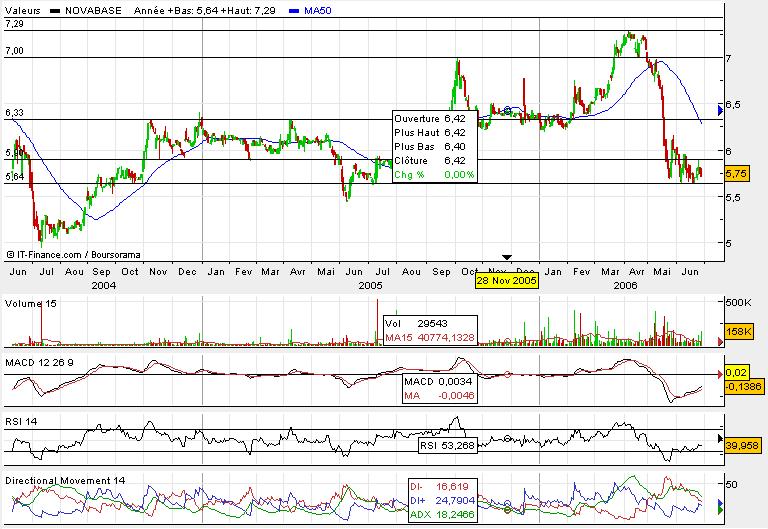Viewport: 768px width, 529px height.
Task: Click the 2004 year label
Action: coord(104,285)
